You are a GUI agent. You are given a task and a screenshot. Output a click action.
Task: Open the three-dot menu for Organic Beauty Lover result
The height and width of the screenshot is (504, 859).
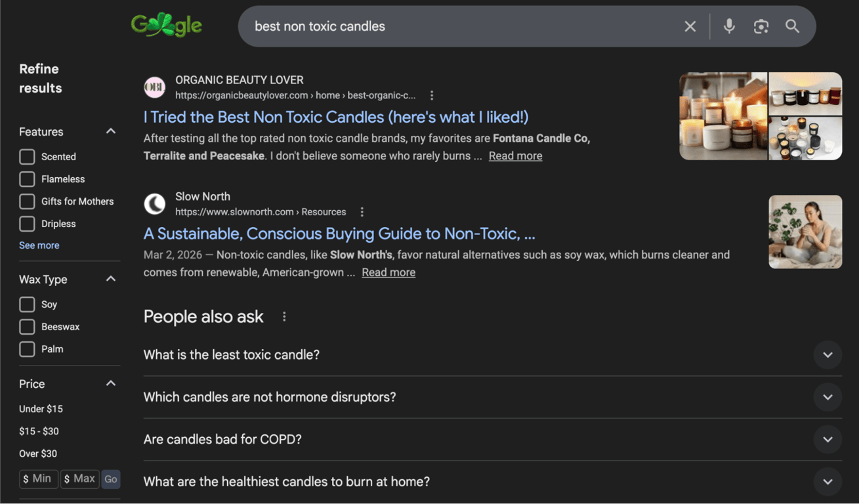pos(432,95)
